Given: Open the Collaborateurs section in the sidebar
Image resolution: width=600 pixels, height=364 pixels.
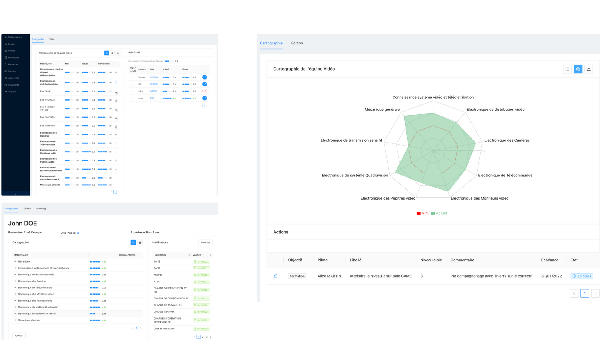Looking at the screenshot, I should pos(15,37).
